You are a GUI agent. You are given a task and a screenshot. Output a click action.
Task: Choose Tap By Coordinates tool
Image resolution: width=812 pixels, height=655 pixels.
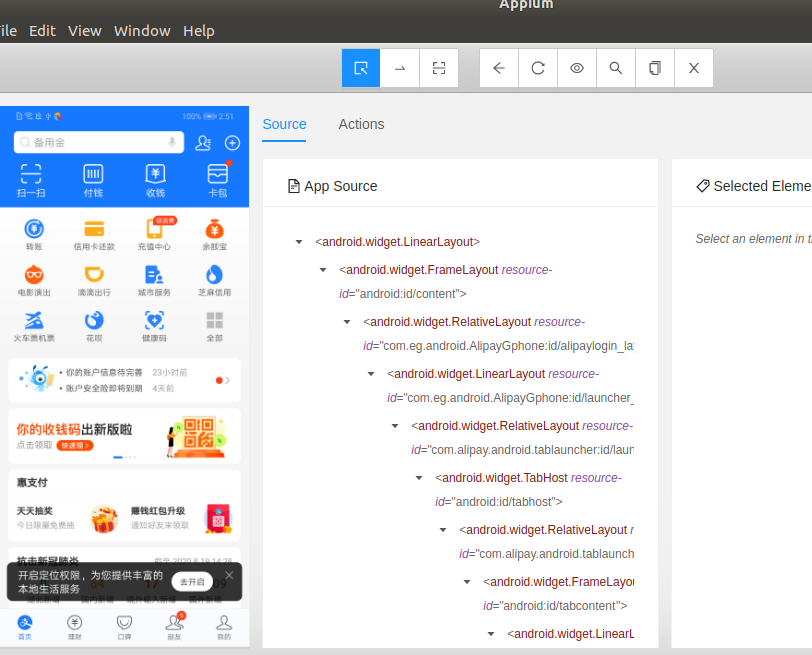[x=439, y=68]
